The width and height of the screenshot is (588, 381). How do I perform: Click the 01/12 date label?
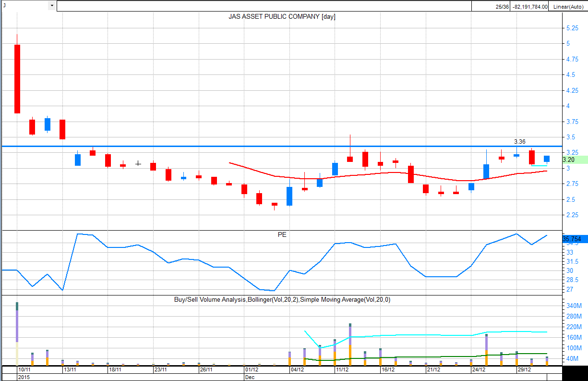coord(252,370)
